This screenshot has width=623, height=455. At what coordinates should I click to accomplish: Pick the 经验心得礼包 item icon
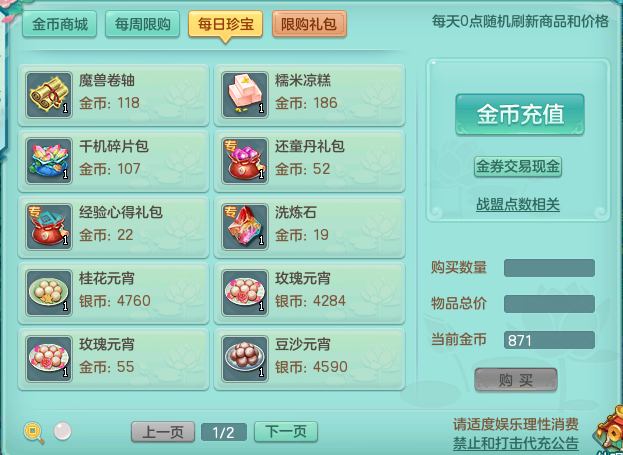click(49, 227)
